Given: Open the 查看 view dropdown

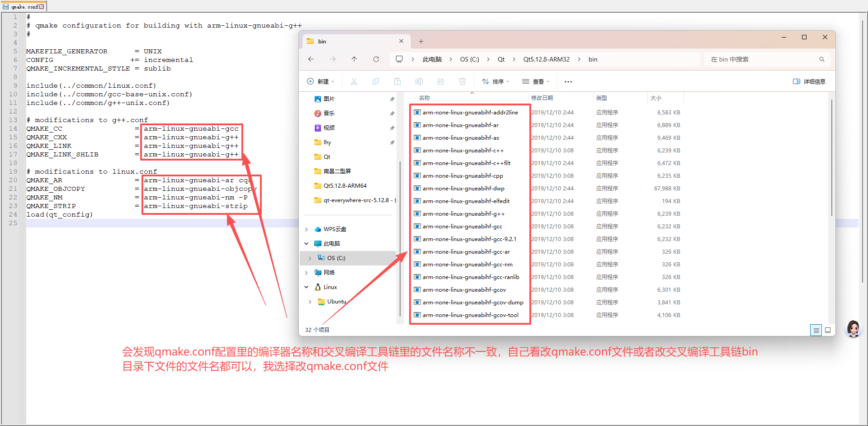Looking at the screenshot, I should tap(536, 81).
